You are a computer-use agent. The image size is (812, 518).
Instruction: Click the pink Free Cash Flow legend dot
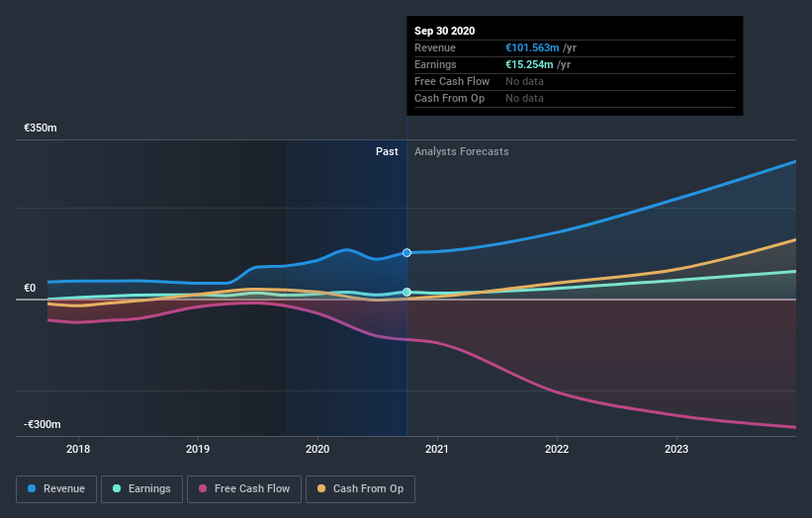click(x=203, y=488)
